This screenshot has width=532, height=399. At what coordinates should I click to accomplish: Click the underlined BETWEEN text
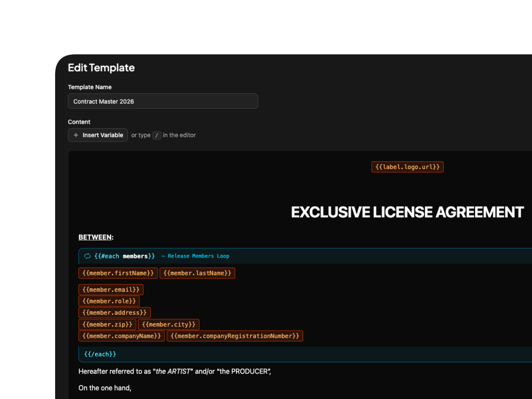coord(95,237)
